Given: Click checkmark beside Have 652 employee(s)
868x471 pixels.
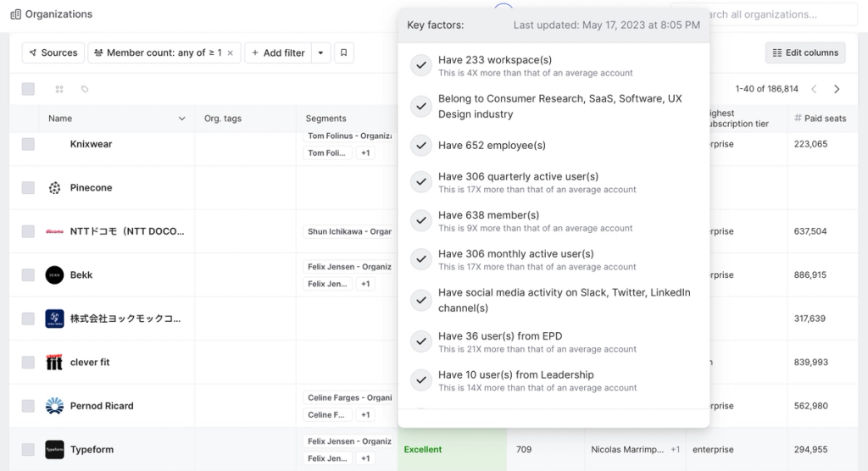Looking at the screenshot, I should click(421, 146).
